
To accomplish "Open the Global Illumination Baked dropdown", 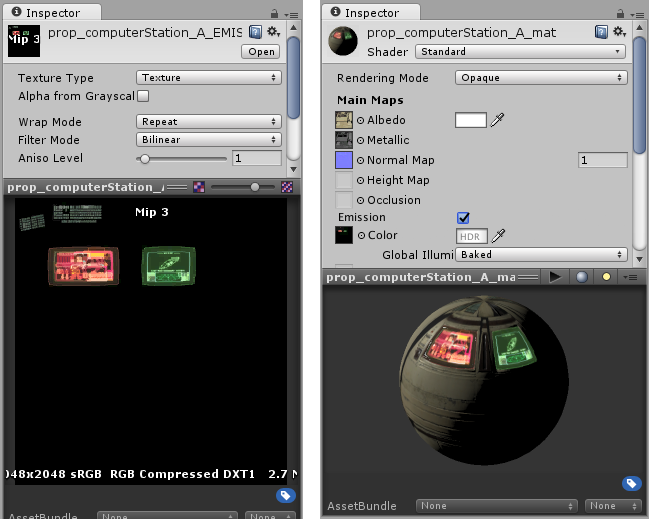I will coord(541,255).
